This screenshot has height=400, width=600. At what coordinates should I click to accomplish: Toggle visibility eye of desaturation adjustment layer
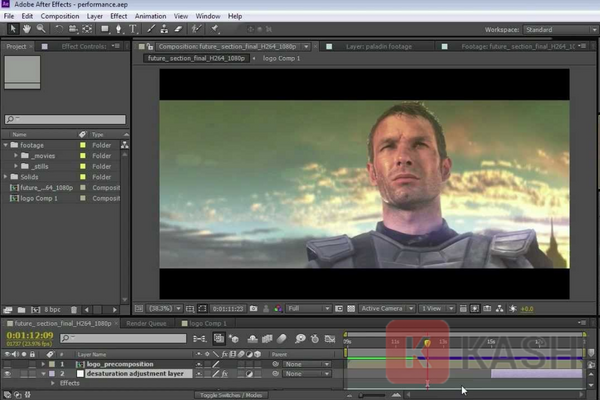pos(7,374)
